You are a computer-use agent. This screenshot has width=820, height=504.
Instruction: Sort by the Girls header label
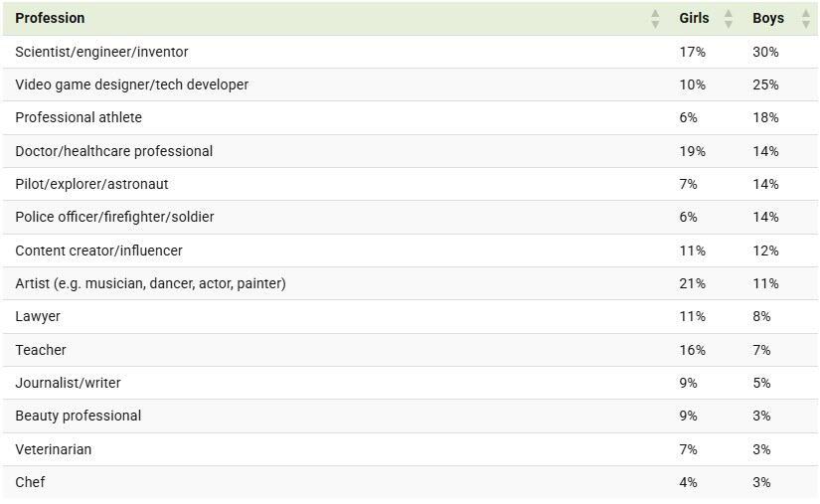point(694,18)
